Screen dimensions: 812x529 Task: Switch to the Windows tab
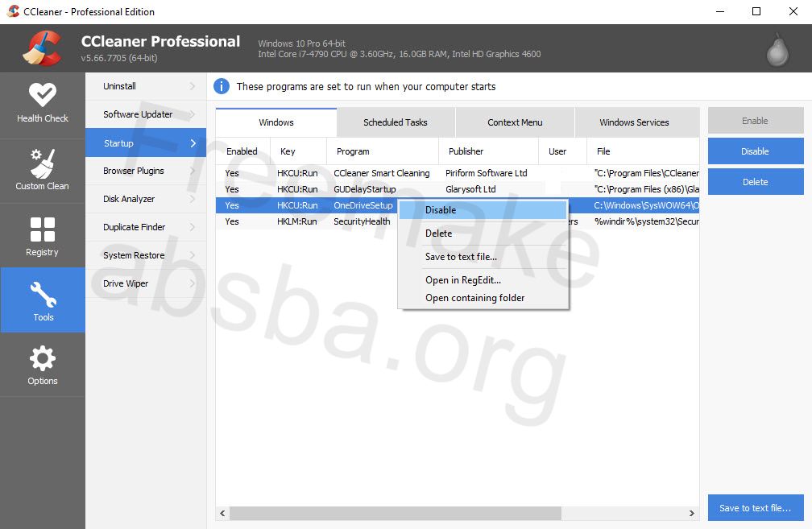coord(276,122)
